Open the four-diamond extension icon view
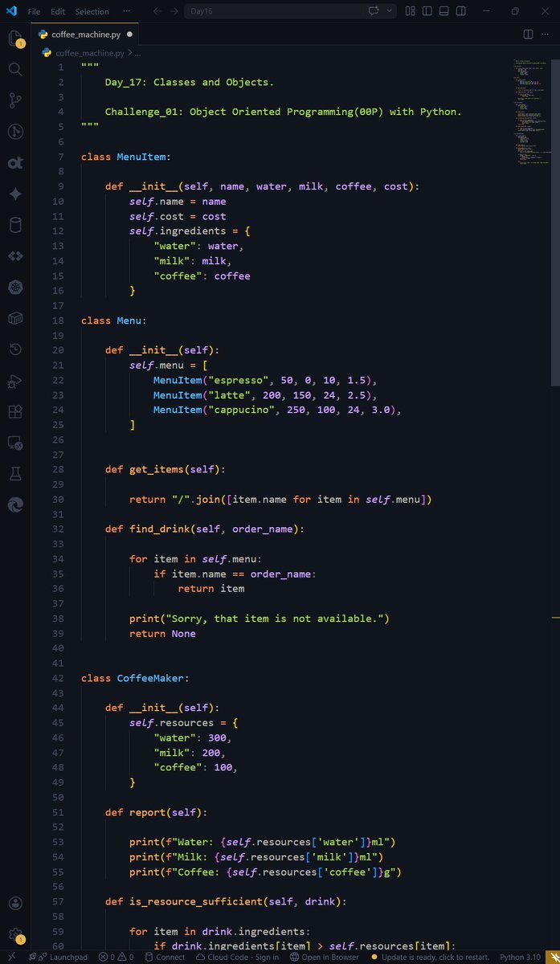The image size is (560, 964). (x=15, y=256)
